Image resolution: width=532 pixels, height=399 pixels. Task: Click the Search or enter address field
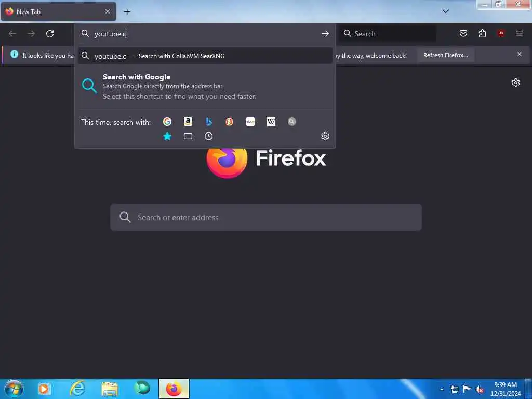[266, 218]
